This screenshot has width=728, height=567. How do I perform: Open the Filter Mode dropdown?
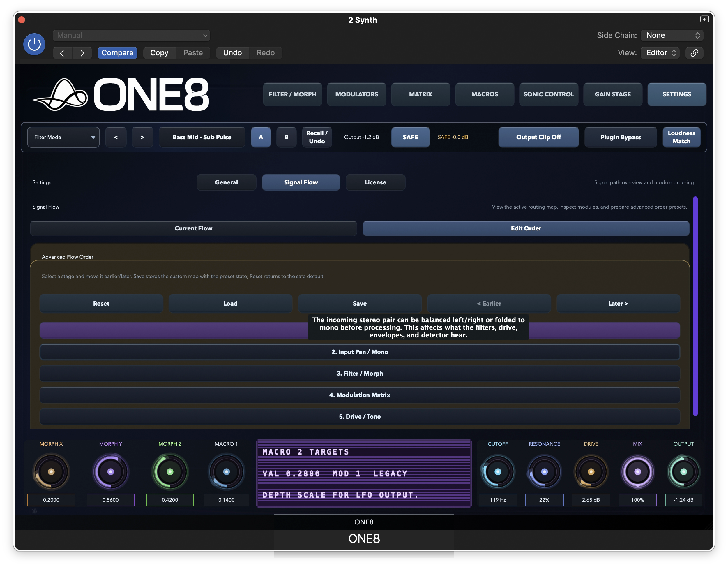(x=63, y=137)
